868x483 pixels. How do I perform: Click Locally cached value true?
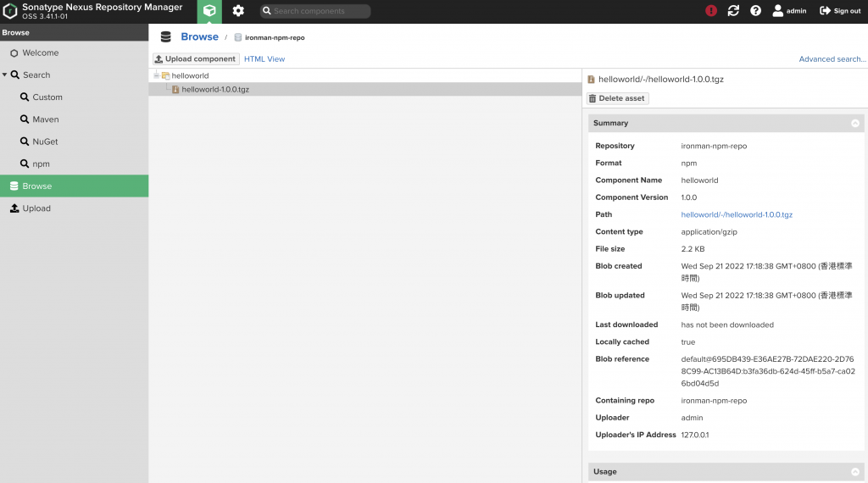point(687,342)
